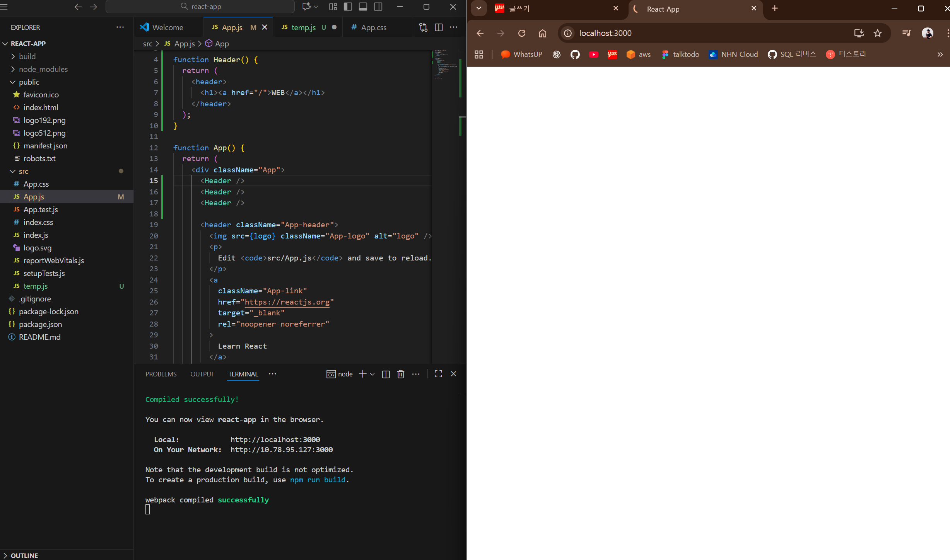Open http://localhost:3000 link in terminal

point(275,439)
